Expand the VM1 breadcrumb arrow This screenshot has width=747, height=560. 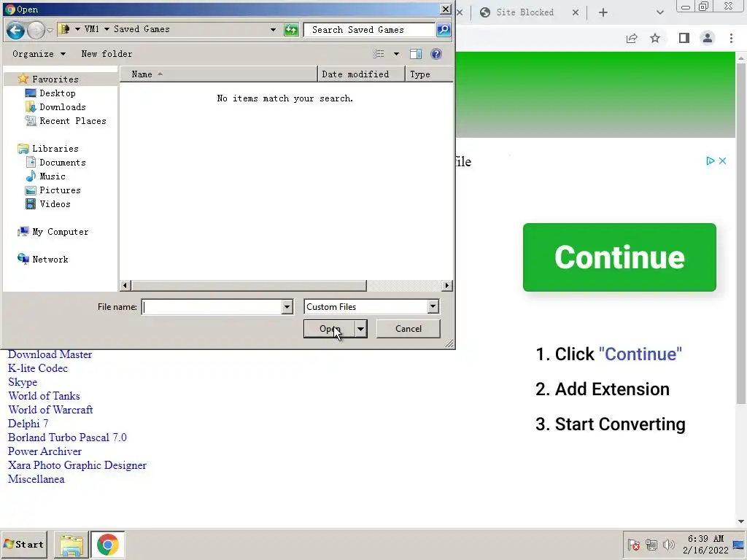click(107, 29)
